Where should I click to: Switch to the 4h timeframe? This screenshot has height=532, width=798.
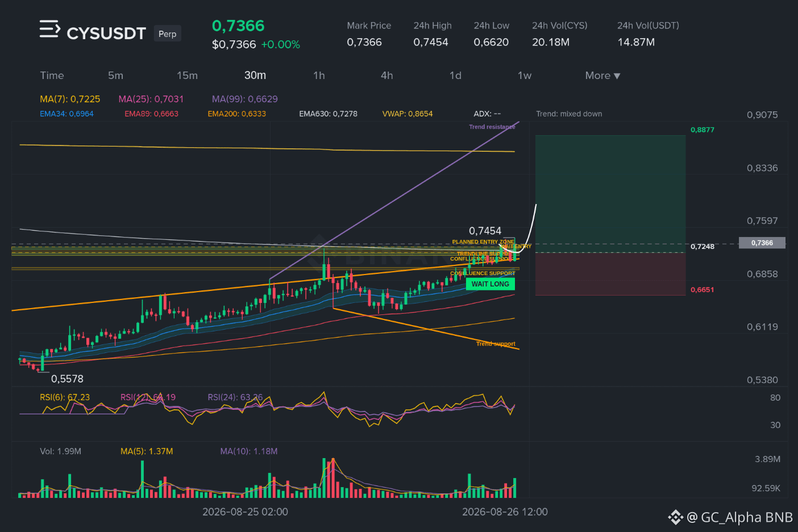click(386, 76)
